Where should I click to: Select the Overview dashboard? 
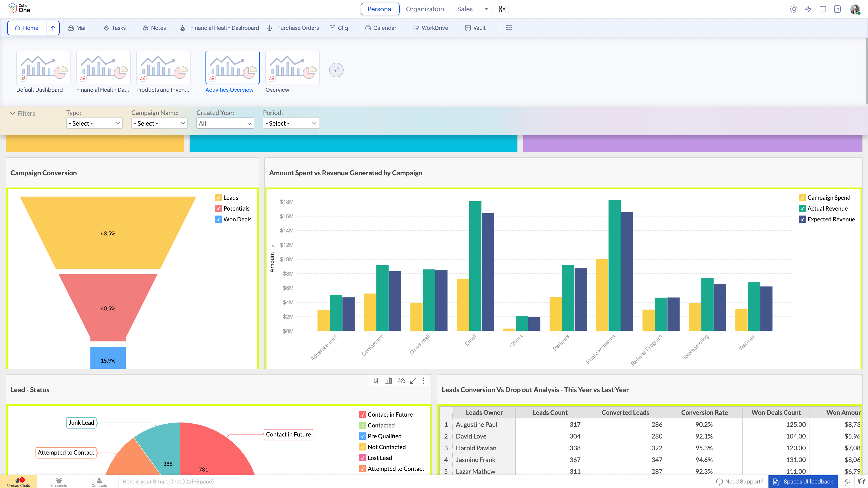click(x=292, y=67)
